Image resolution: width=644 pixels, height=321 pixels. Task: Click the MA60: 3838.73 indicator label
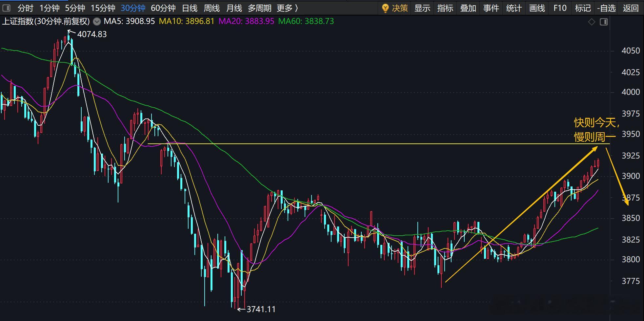[306, 21]
